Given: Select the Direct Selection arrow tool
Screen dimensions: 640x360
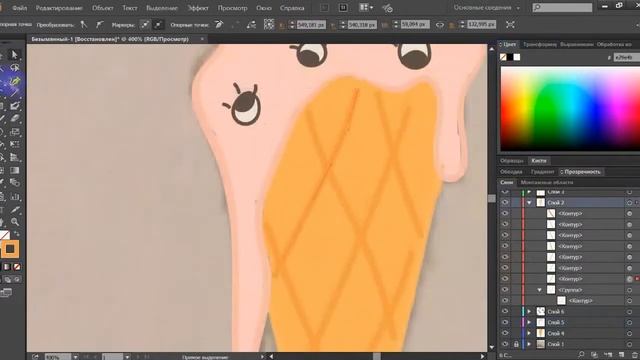Looking at the screenshot, I should pyautogui.click(x=14, y=55).
